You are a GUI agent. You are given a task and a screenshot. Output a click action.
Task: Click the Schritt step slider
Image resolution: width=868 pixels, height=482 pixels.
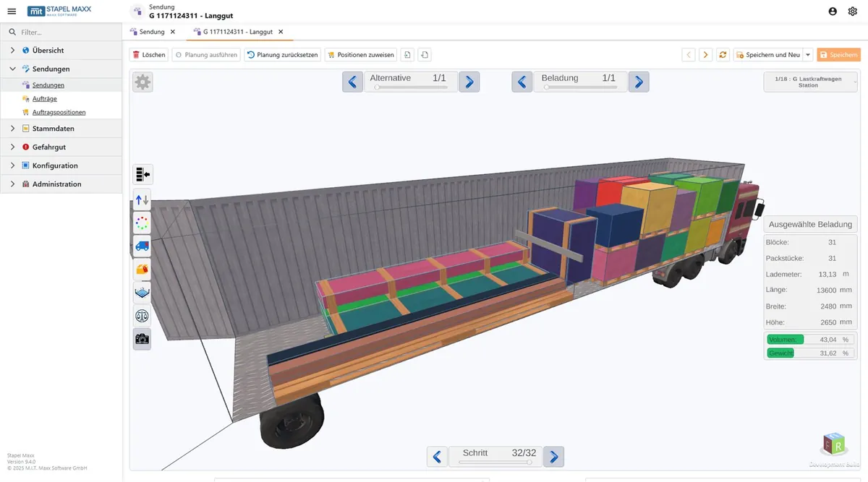(495, 462)
